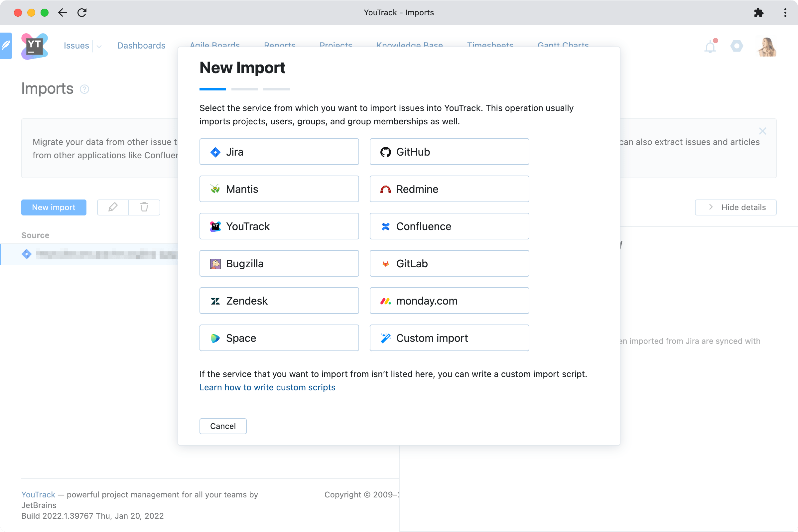Select Zendesk as import service
Screen dimensions: 798x532
pyautogui.click(x=279, y=301)
